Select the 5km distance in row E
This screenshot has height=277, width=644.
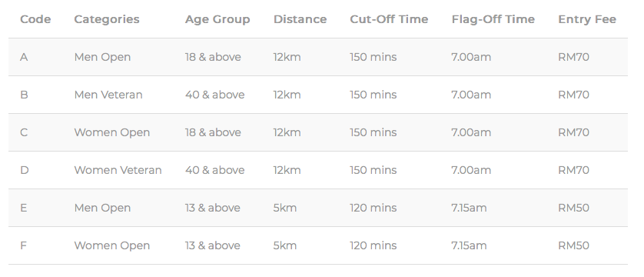coord(284,208)
